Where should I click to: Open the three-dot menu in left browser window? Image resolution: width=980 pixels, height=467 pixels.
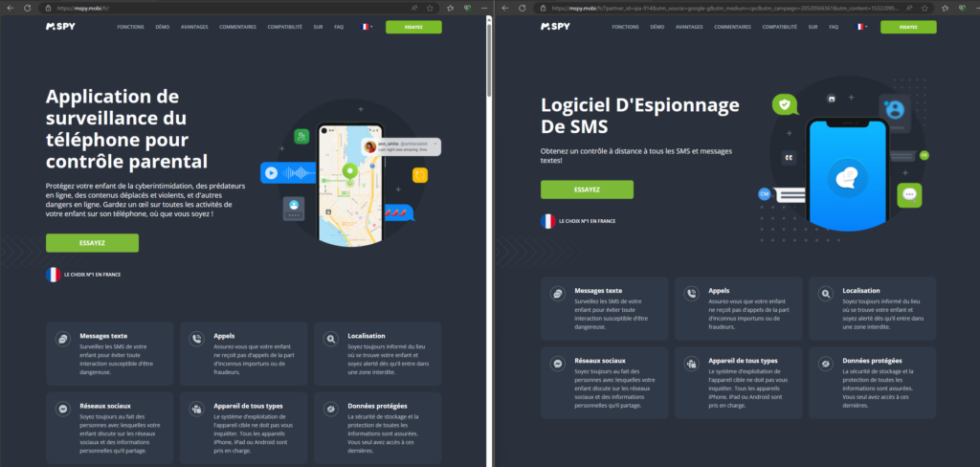tap(483, 8)
